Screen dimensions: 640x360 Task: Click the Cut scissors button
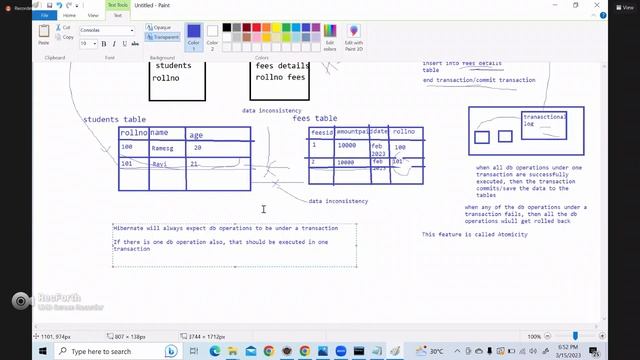point(63,27)
